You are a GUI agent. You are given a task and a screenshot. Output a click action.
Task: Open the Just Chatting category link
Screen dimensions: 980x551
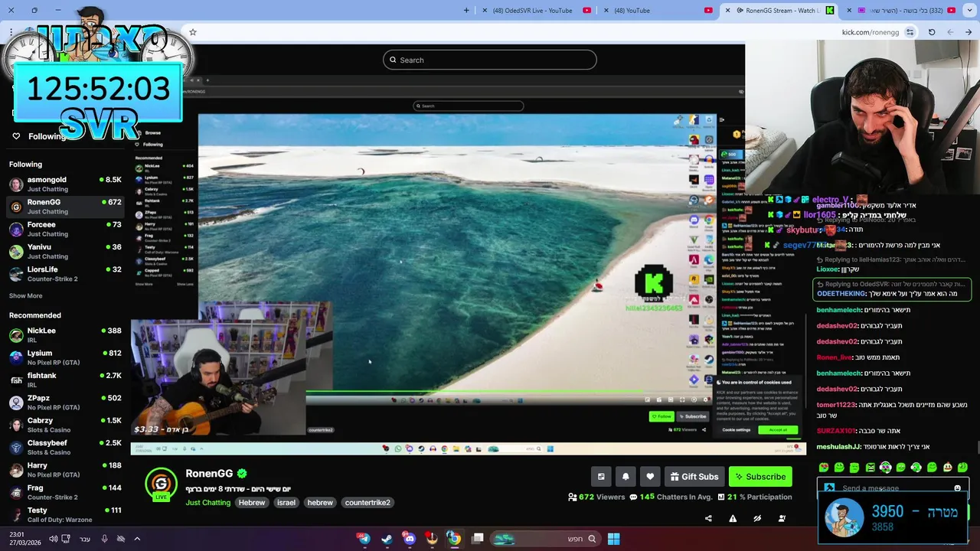coord(207,503)
